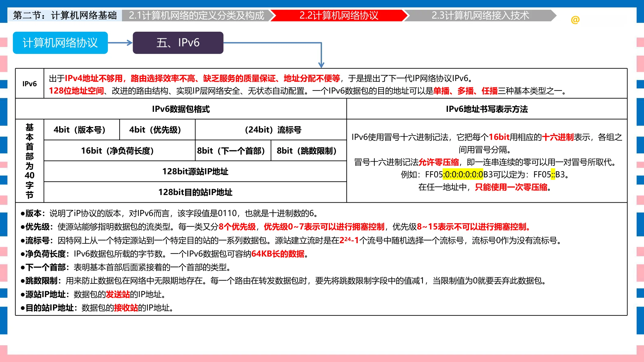The width and height of the screenshot is (644, 362).
Task: Select the IPv6 row label cell
Action: point(30,84)
